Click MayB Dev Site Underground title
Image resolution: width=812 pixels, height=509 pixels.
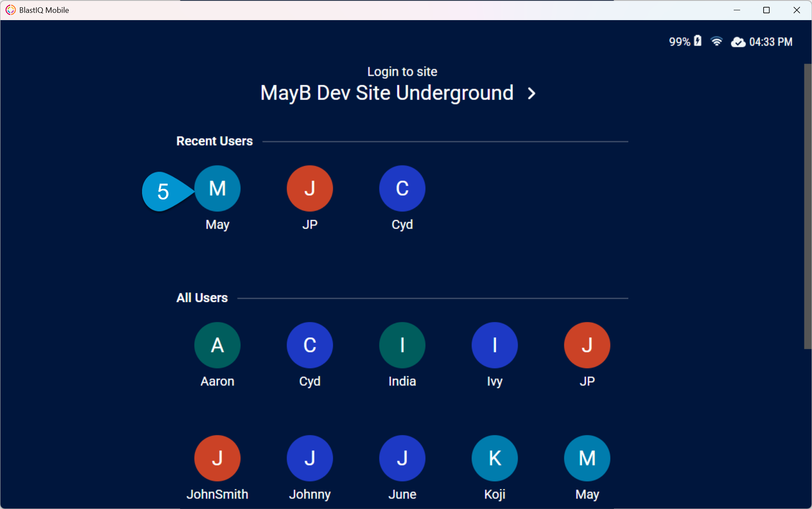(387, 93)
